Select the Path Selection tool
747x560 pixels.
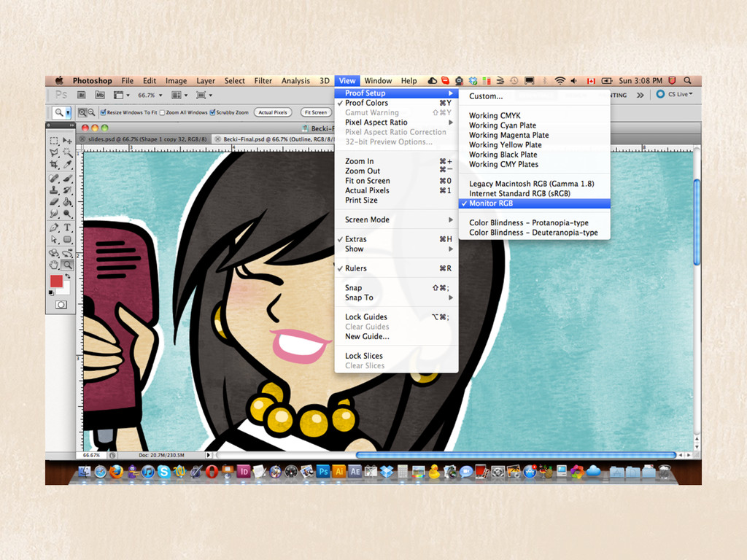tap(54, 239)
